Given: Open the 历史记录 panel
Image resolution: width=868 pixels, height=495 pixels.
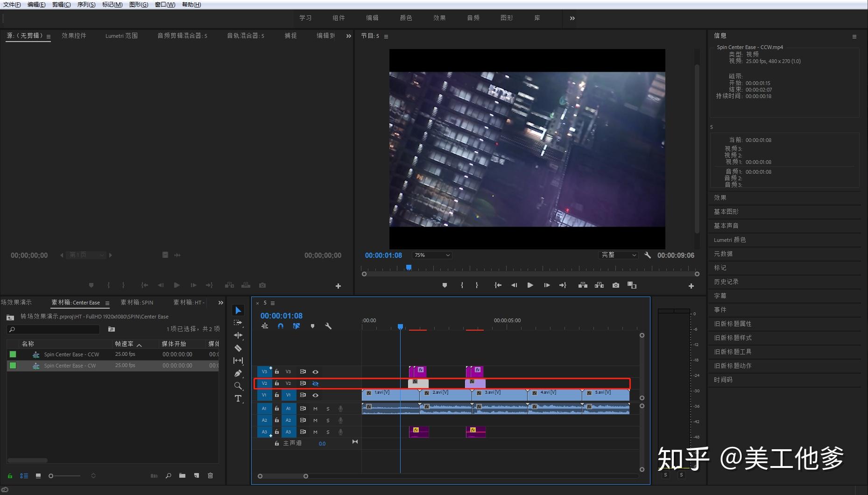Looking at the screenshot, I should click(726, 282).
